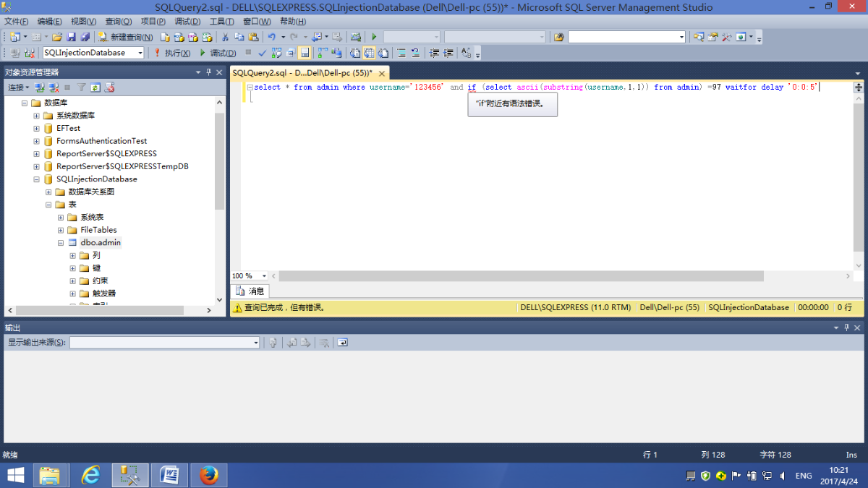The height and width of the screenshot is (488, 868).
Task: Open the 工具(T) menu
Action: (221, 21)
